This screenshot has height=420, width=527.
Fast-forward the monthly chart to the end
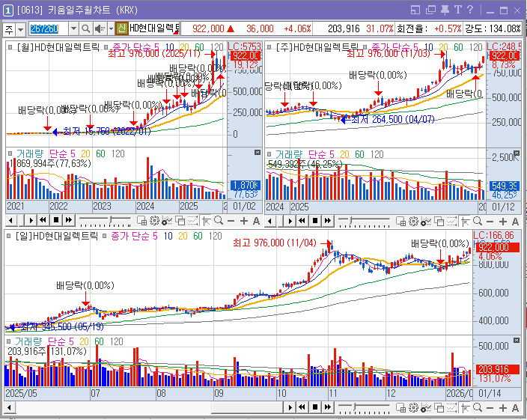coord(69,220)
